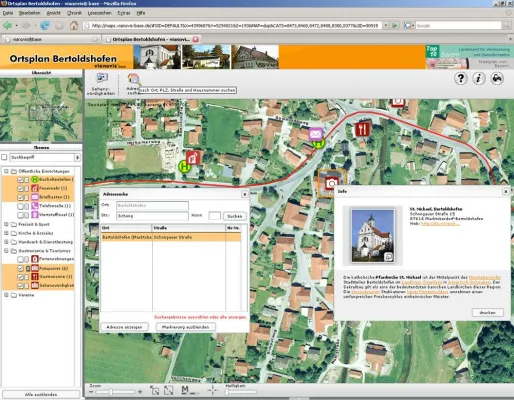Click the red fire station map marker
The height and width of the screenshot is (400, 514).
(x=193, y=157)
